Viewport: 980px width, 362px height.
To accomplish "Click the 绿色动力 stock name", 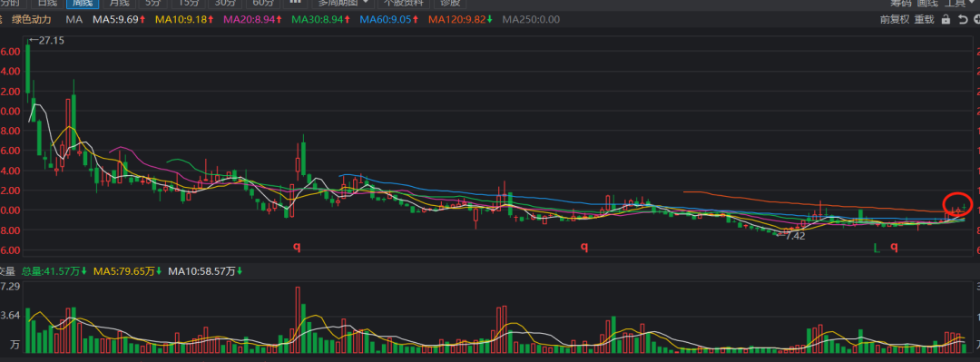I will pos(32,19).
